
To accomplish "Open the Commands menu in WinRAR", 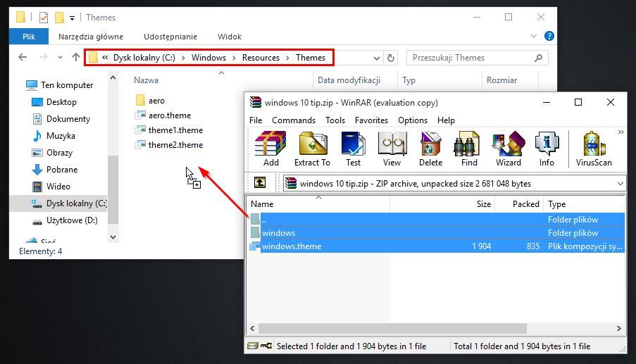I will pos(294,120).
